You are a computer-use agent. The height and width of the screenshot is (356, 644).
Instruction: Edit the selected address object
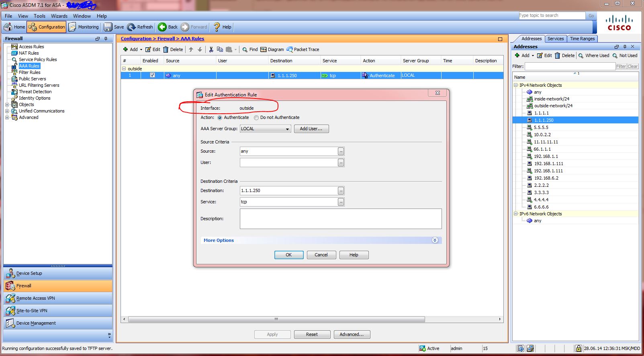tap(544, 55)
